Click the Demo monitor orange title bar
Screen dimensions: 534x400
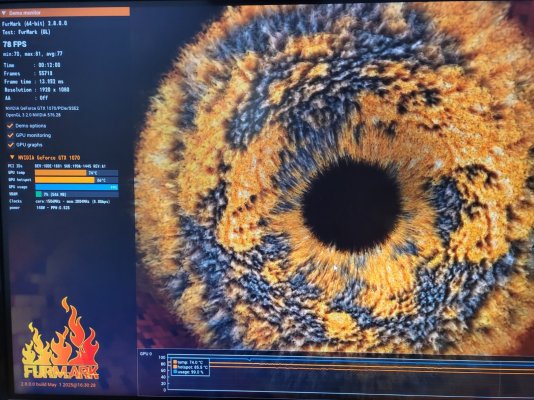pyautogui.click(x=65, y=12)
